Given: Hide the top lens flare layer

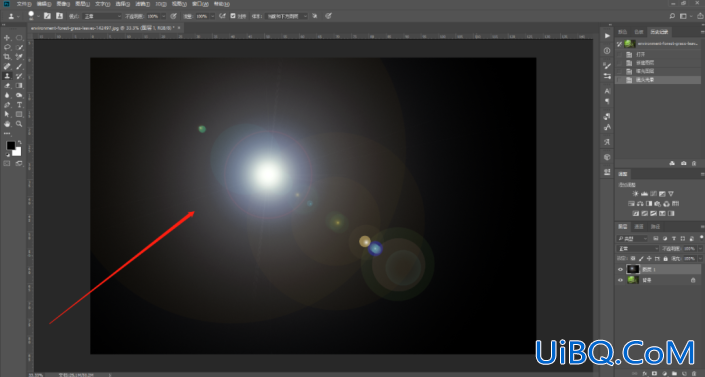Looking at the screenshot, I should [x=620, y=269].
